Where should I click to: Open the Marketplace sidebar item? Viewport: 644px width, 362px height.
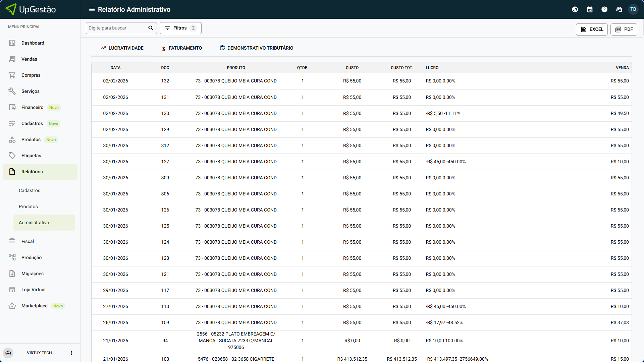pyautogui.click(x=34, y=306)
